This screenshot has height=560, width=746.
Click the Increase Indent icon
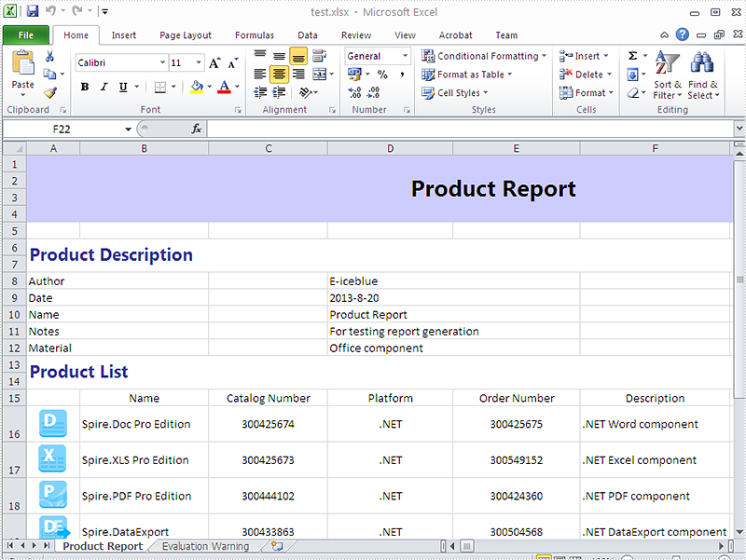pos(279,92)
